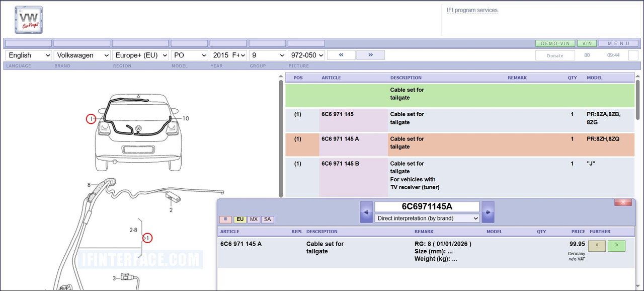The image size is (644, 291).
Task: Select article 6C6 971 145 B in parts list
Action: 340,164
